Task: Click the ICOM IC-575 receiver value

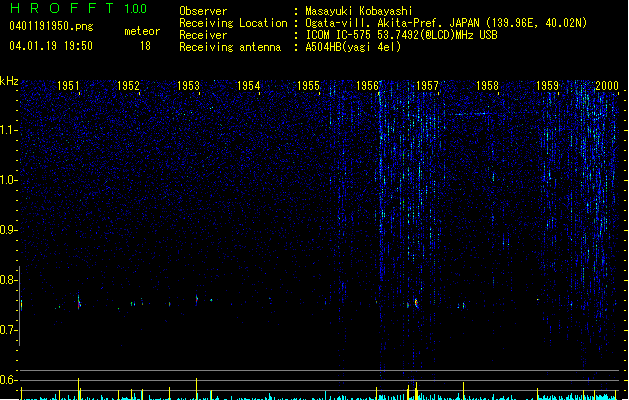Action: 401,35
